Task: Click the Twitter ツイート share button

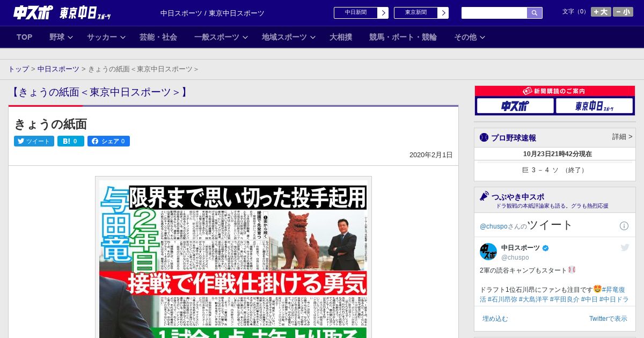Action: pyautogui.click(x=34, y=141)
